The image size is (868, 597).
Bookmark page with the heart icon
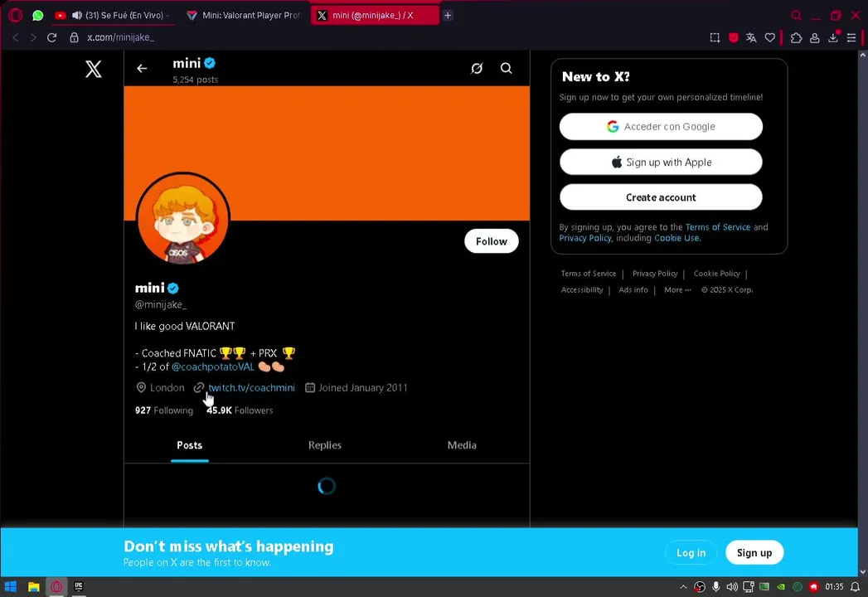pos(769,37)
